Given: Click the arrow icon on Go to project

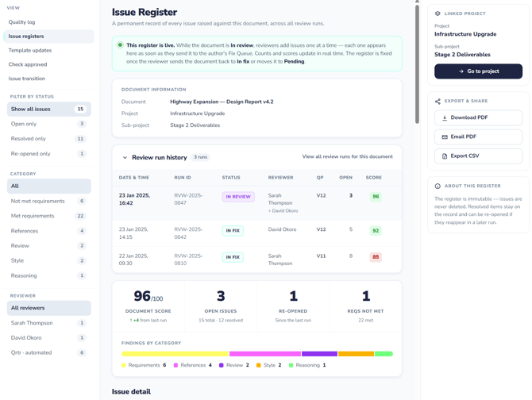Looking at the screenshot, I should click(461, 71).
